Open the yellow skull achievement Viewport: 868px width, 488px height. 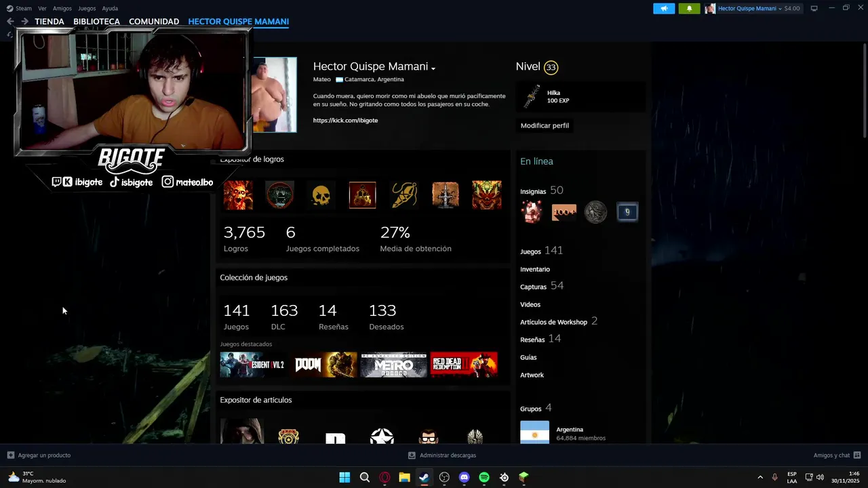coord(321,195)
